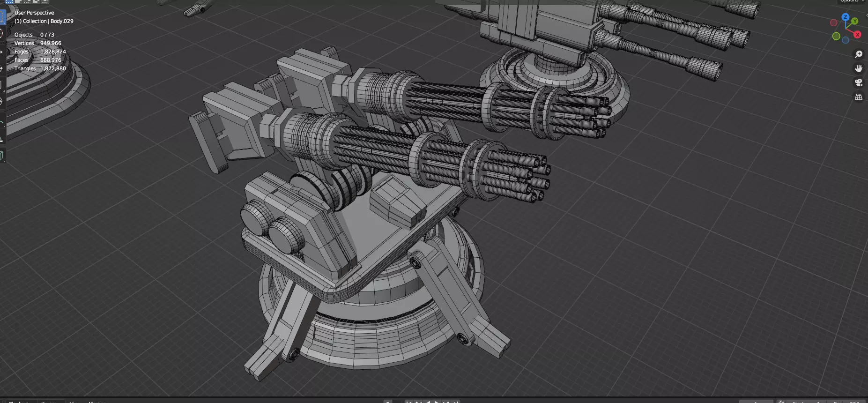This screenshot has height=403, width=868.
Task: Select the Select Box tool in toolbar
Action: (x=2, y=17)
